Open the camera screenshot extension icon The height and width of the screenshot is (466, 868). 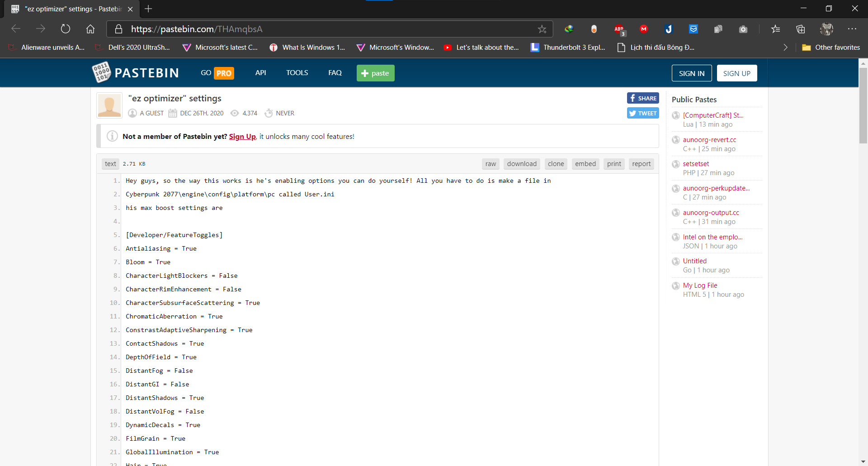point(743,29)
